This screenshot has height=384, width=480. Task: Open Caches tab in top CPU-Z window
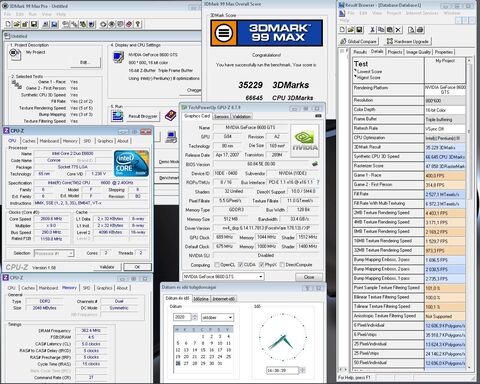tap(29, 141)
